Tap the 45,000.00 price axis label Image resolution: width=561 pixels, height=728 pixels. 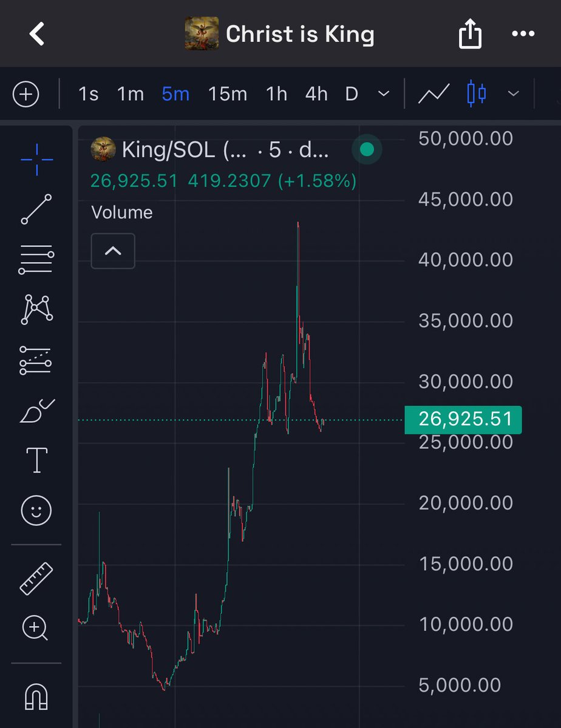466,199
